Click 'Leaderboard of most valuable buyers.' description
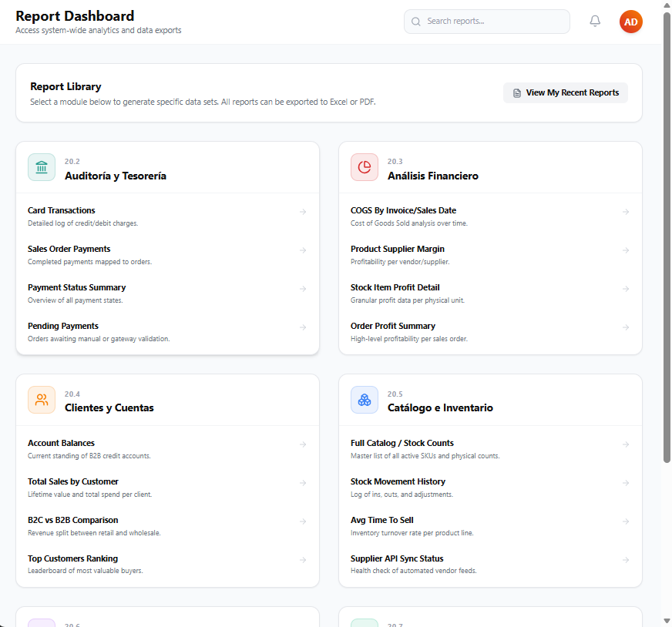The image size is (672, 627). (x=86, y=571)
